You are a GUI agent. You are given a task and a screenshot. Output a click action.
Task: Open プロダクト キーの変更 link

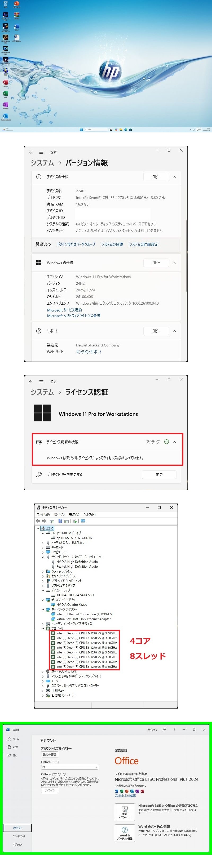[125, 795]
